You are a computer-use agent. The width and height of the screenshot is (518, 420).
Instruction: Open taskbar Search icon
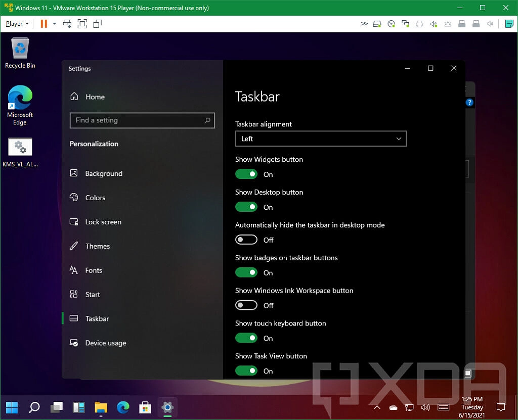pos(34,407)
